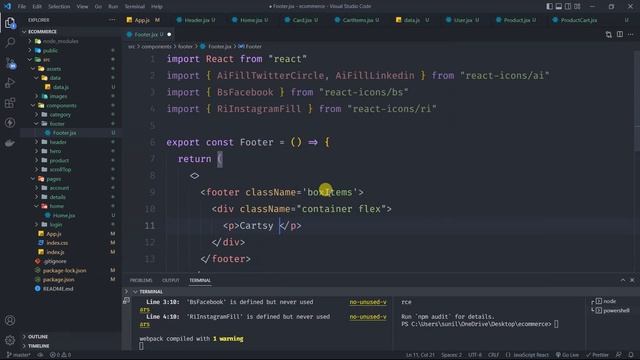
Task: Maximize the terminal panel with caret icon
Action: coord(622,280)
